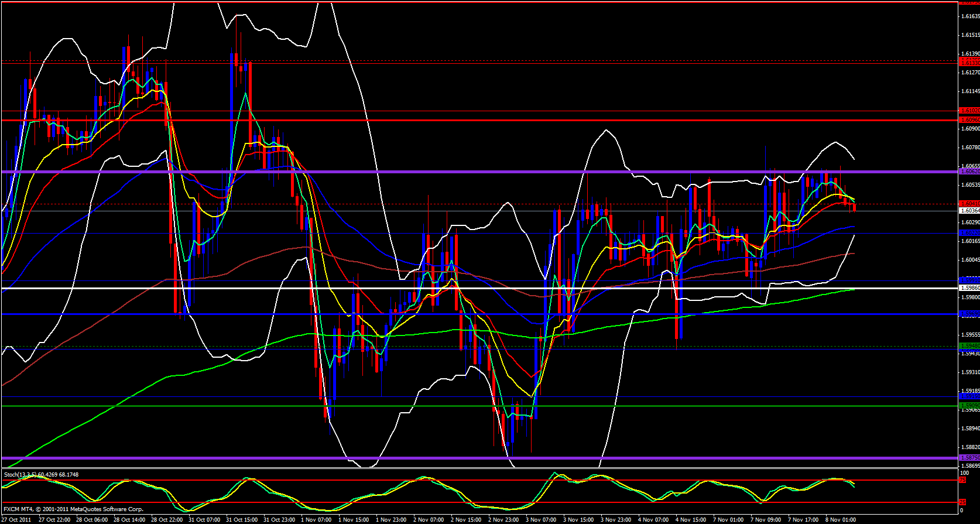Click the 3 Nov 07:00 time label

541,519
